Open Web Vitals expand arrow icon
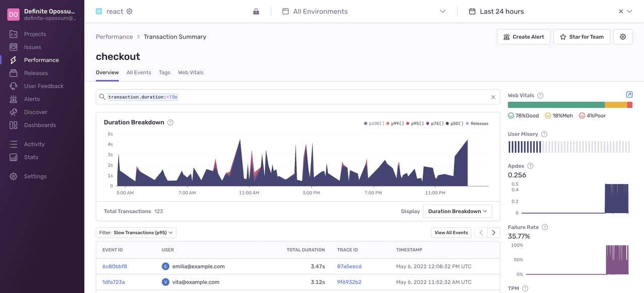 pos(629,95)
